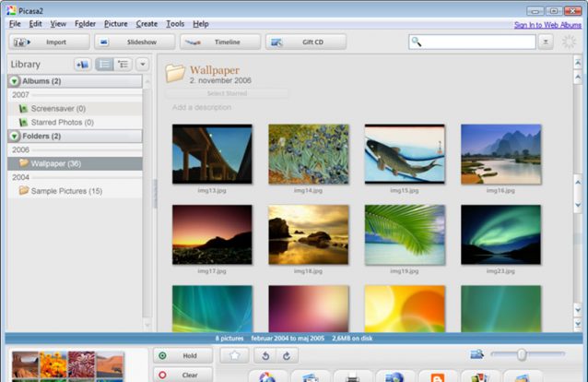Open the Tools menu
Screen dimensions: 588x382
175,23
